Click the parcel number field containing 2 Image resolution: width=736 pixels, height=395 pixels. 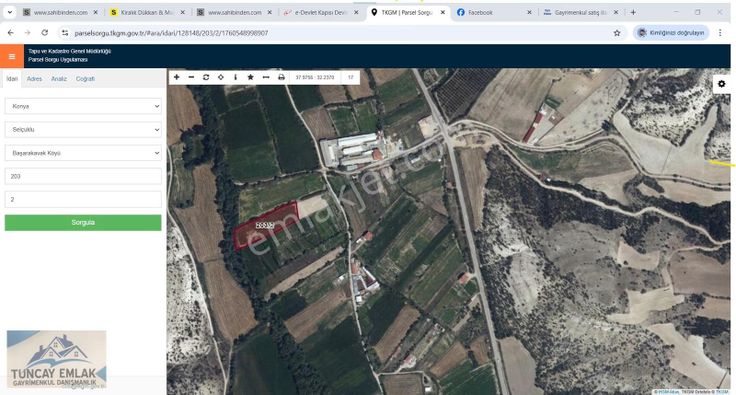point(83,199)
